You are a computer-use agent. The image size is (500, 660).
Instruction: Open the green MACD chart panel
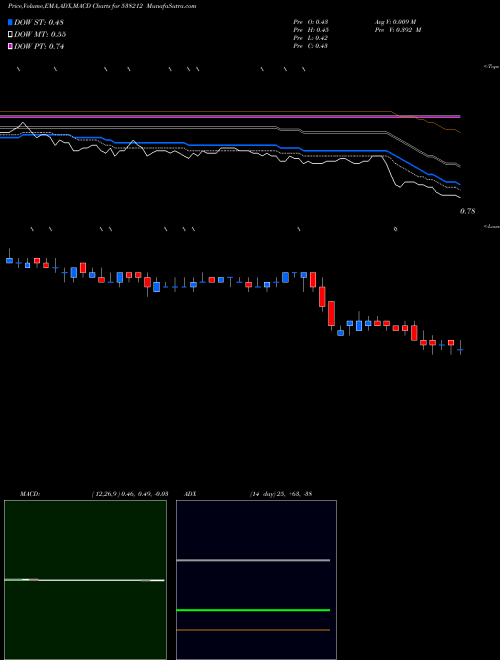85,580
